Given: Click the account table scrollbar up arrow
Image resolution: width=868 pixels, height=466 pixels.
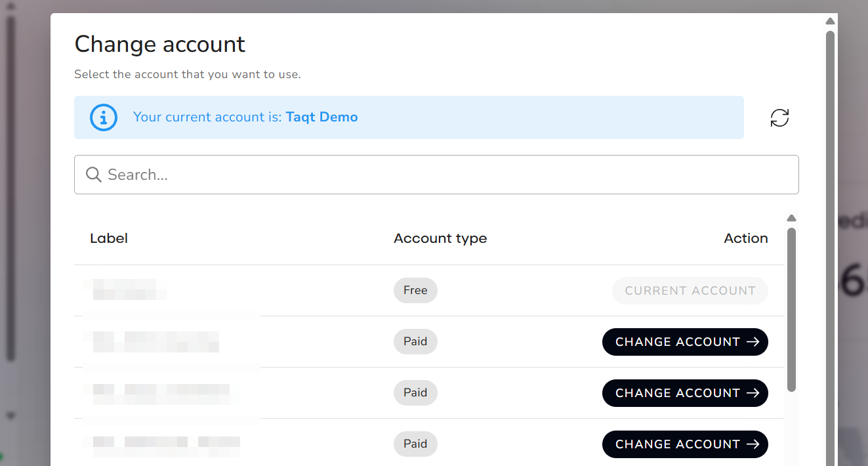Looking at the screenshot, I should [x=791, y=219].
